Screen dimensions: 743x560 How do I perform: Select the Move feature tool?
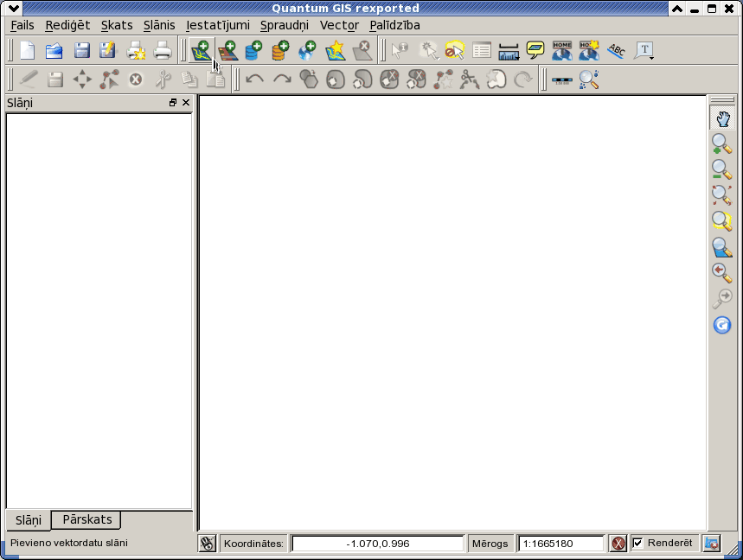(82, 79)
